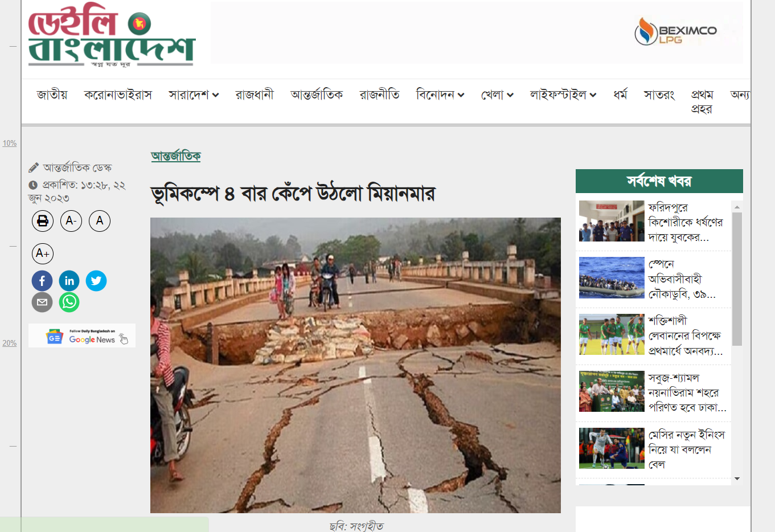Share article via email icon
775x532 pixels.
(x=42, y=302)
